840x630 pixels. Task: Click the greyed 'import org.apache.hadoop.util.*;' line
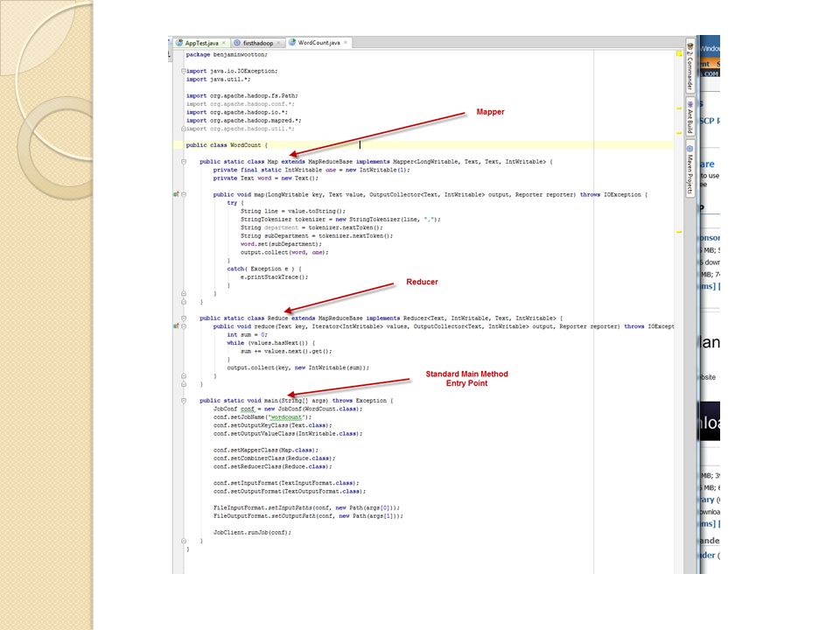point(240,129)
